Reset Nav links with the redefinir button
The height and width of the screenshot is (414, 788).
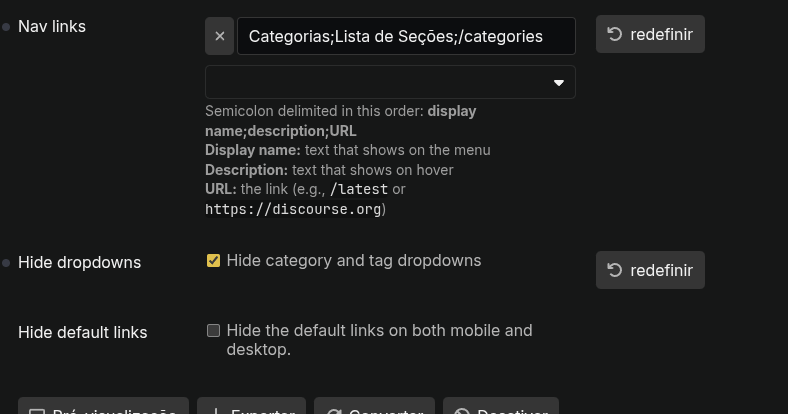[x=650, y=34]
